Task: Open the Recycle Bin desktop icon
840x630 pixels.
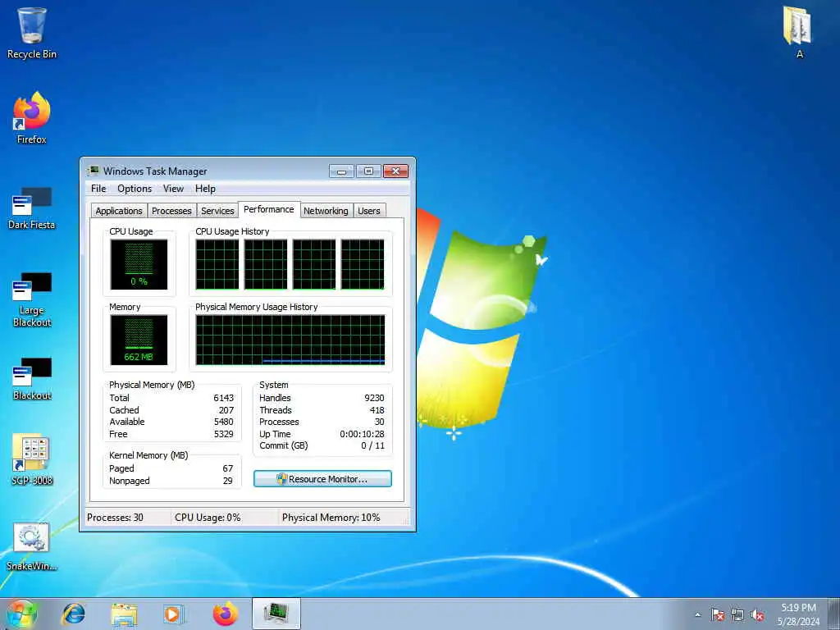Action: click(x=32, y=33)
